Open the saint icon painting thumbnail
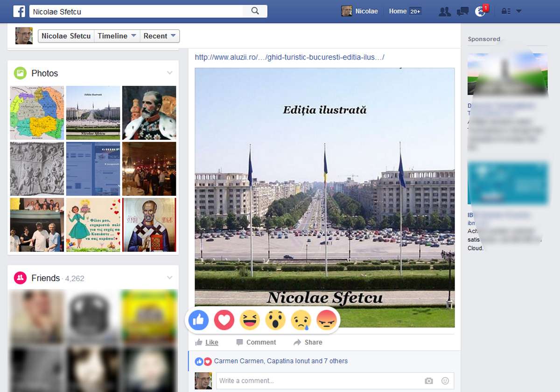Viewport: 560px width, 392px height. pos(149,225)
